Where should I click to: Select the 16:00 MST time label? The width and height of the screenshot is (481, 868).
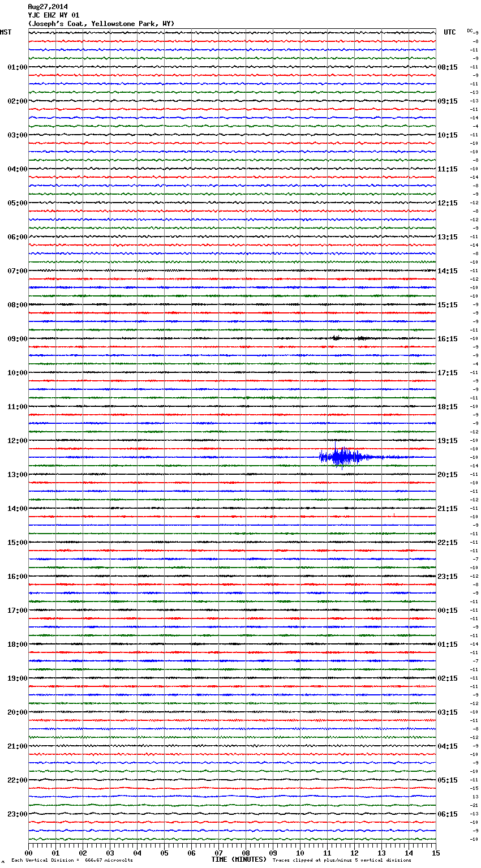pyautogui.click(x=18, y=577)
